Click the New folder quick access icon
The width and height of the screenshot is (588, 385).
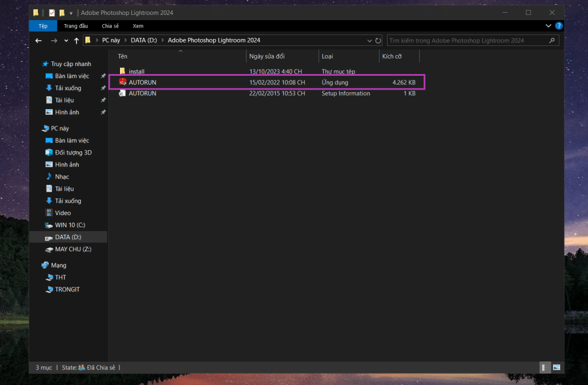pos(62,13)
